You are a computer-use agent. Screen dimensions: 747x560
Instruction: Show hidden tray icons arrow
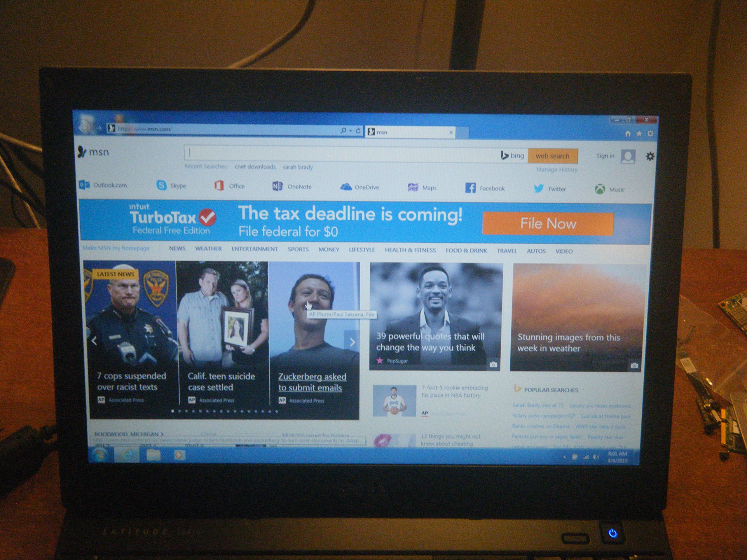click(565, 457)
